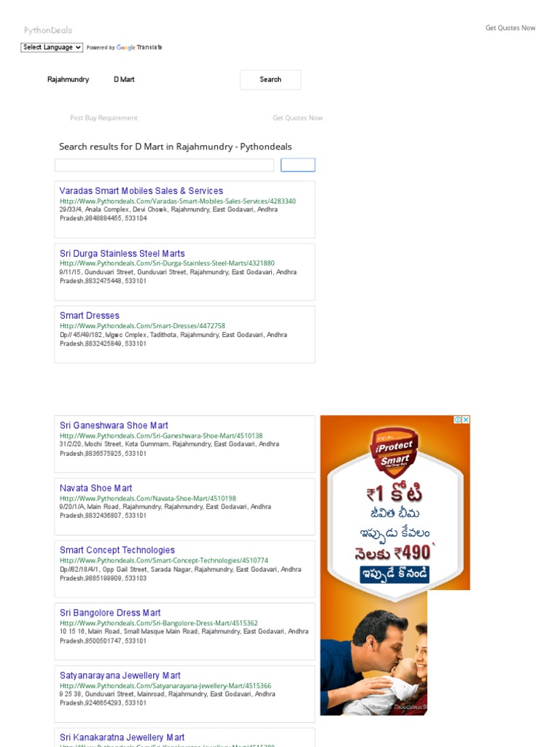Click Sri-Durga-Stainless-Steel-Marts green URL
Image resolution: width=560 pixels, height=747 pixels.
(167, 263)
